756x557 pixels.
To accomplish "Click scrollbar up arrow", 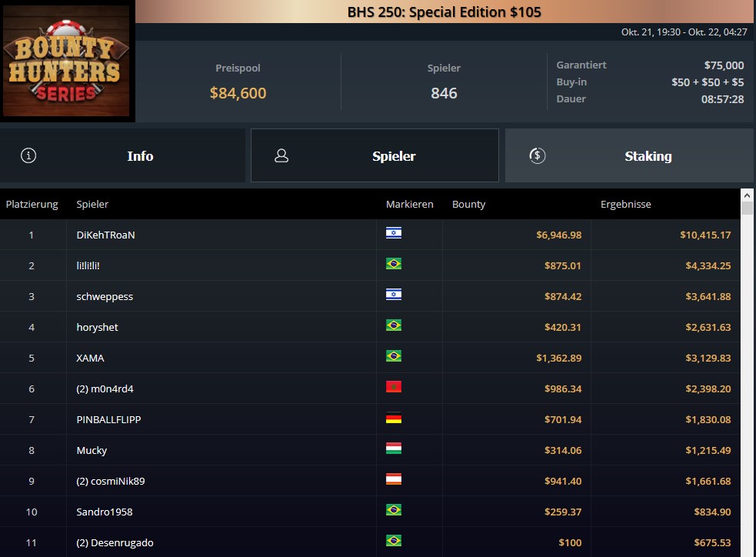I will pos(747,195).
